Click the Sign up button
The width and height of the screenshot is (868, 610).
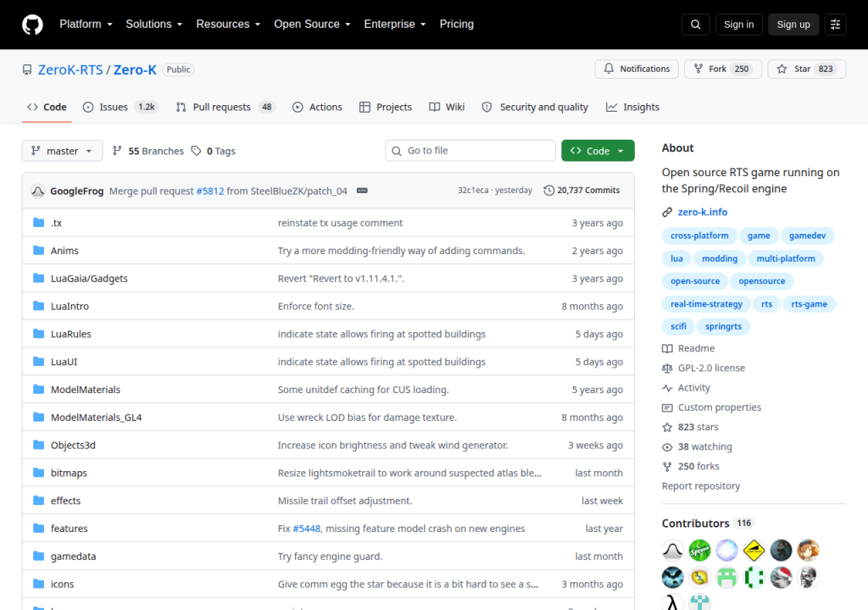[x=793, y=25]
